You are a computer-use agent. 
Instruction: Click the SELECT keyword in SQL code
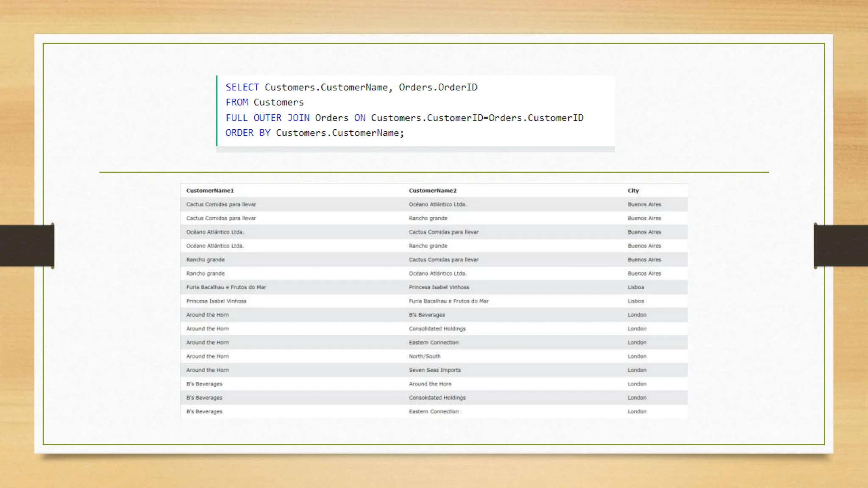[x=242, y=87]
